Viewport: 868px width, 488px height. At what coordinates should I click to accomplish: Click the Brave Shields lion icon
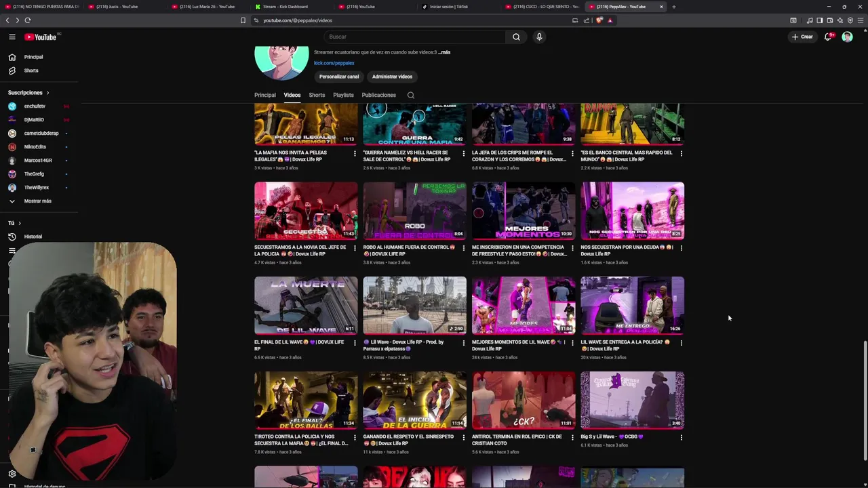(599, 20)
